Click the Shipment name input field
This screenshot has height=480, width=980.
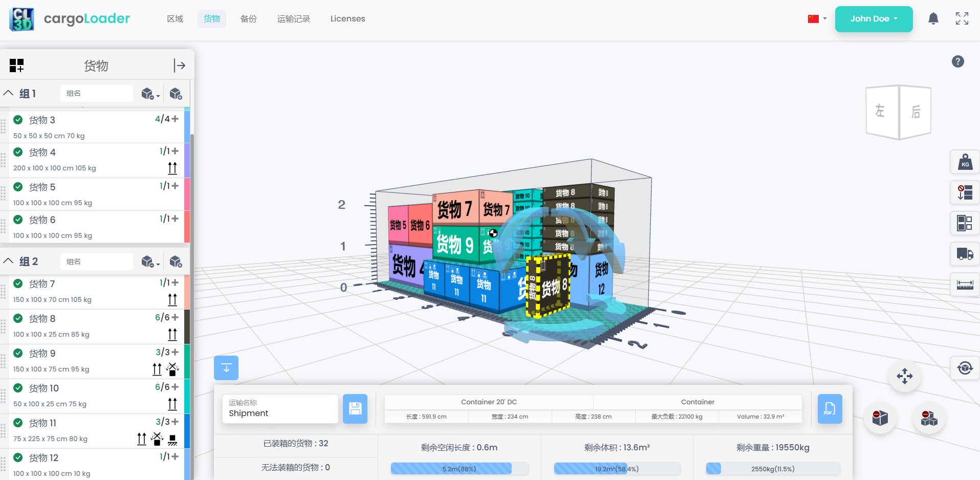tap(280, 413)
